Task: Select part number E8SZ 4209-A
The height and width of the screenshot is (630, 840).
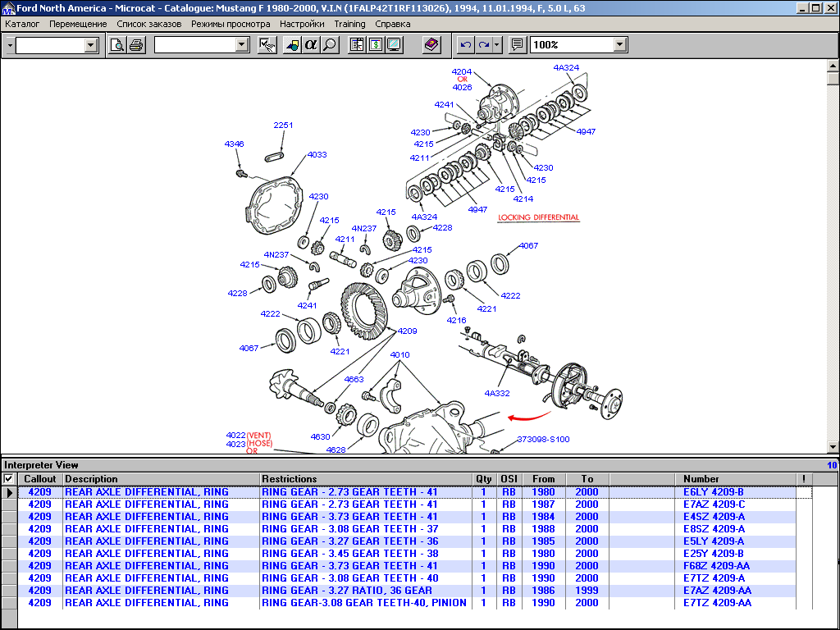Action: (x=714, y=529)
